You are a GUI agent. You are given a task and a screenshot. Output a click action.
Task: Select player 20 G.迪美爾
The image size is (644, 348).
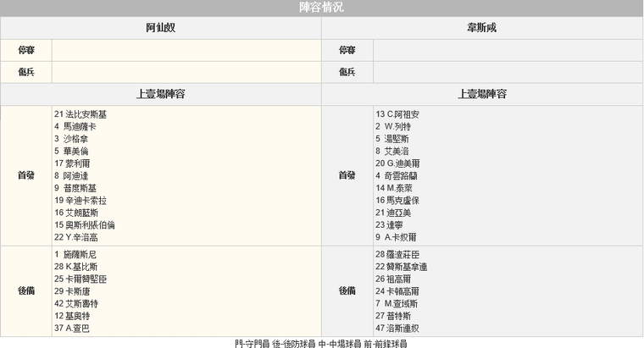(397, 163)
